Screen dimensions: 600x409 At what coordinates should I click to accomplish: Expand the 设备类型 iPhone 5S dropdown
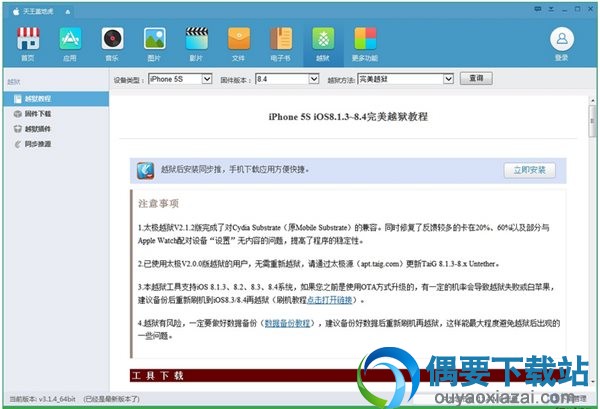(x=207, y=79)
